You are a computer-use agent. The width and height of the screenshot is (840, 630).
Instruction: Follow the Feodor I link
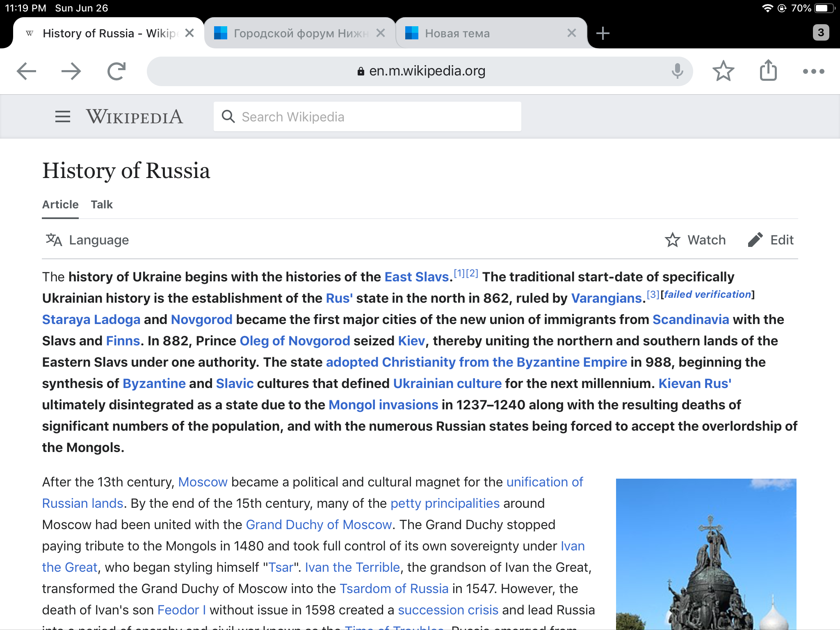[182, 610]
